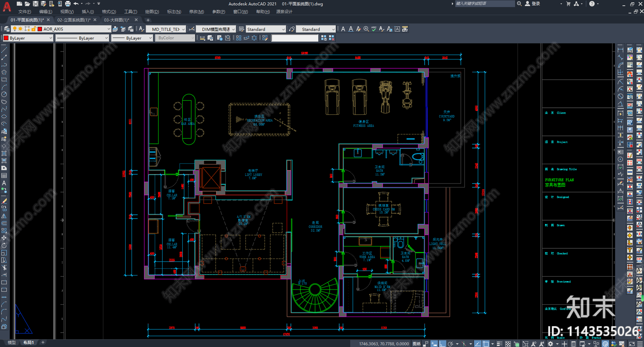644x347 pixels.
Task: Click the New drawing icon in quick access
Action: point(19,4)
